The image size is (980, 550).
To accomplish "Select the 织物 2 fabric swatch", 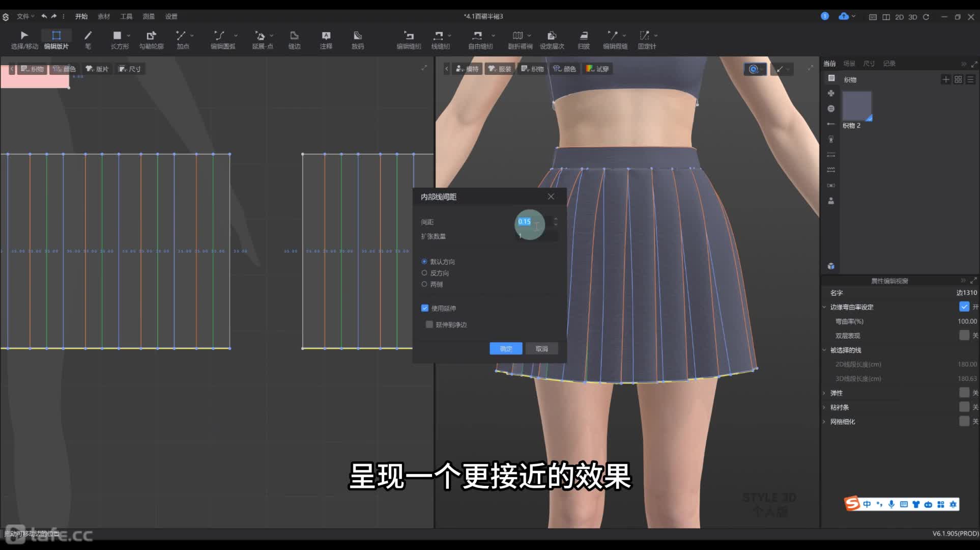I will click(x=857, y=106).
